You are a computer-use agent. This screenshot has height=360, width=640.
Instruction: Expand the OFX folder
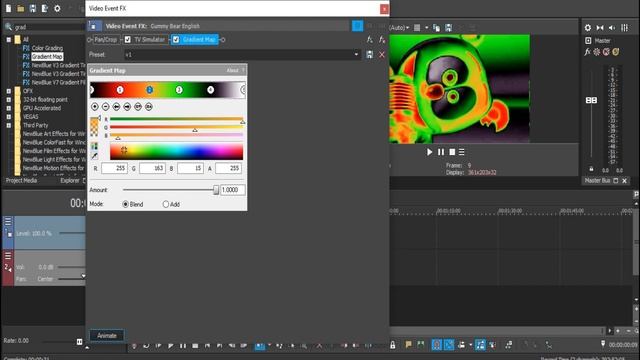click(x=9, y=91)
